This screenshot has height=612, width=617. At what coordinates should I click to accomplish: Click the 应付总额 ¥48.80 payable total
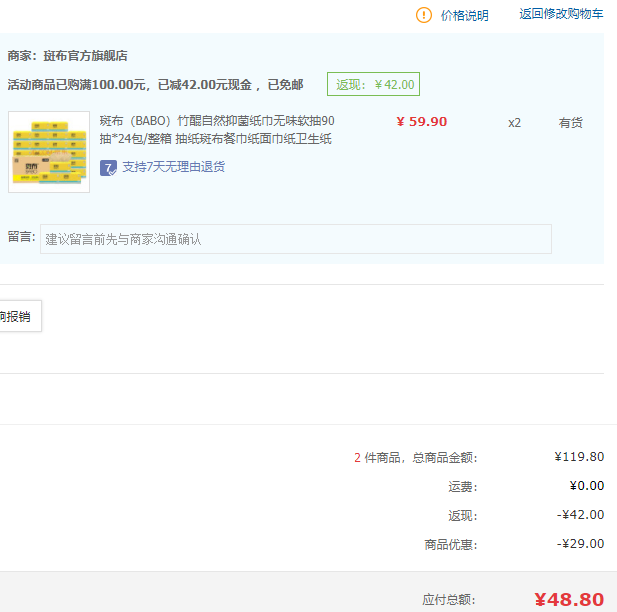coord(568,599)
